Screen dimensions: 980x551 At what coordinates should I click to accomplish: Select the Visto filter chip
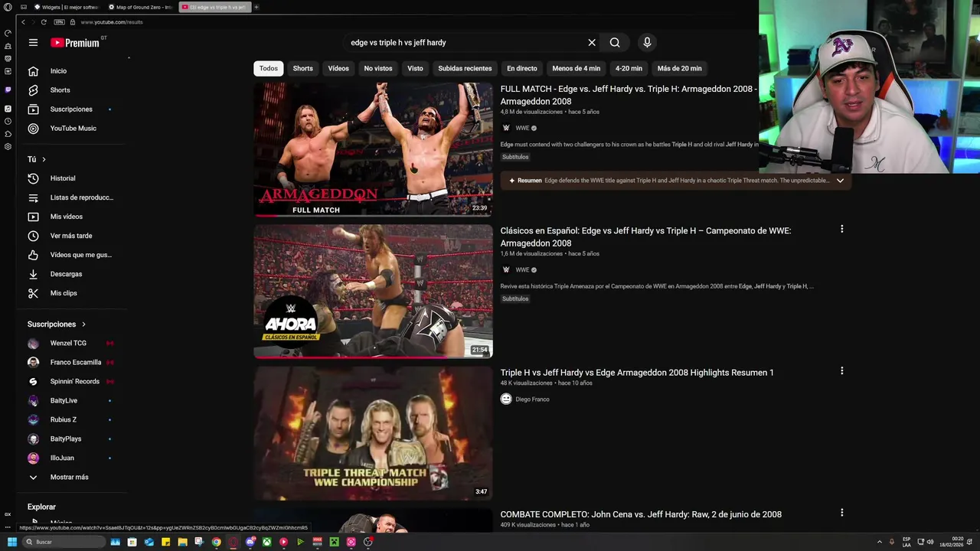point(415,68)
